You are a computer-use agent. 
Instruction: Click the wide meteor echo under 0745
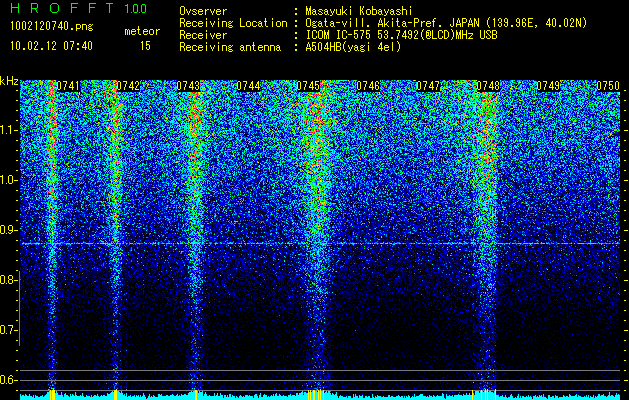click(x=318, y=235)
